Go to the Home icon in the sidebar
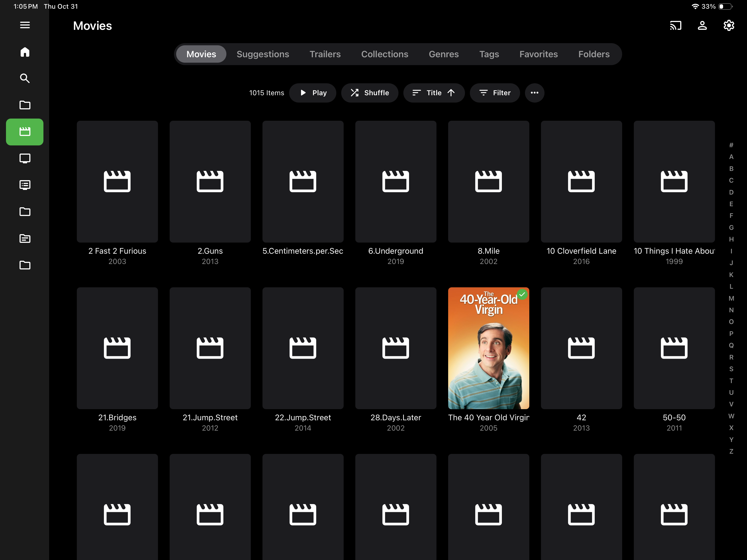The width and height of the screenshot is (747, 560). point(25,52)
